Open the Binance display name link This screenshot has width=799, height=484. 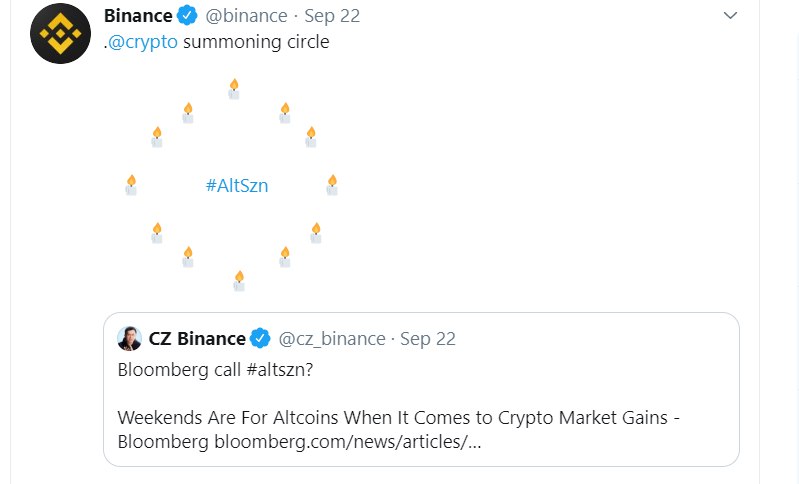[137, 16]
